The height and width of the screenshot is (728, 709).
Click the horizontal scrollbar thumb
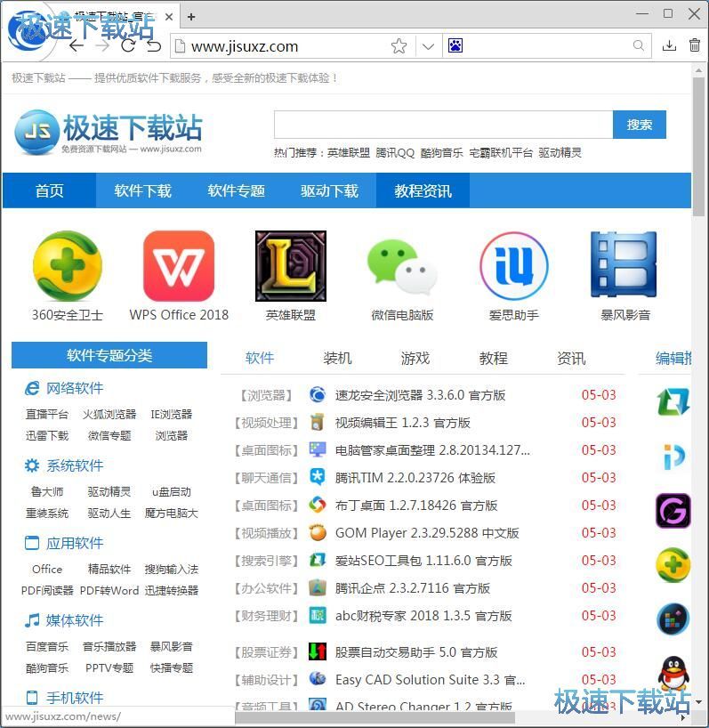click(x=375, y=718)
